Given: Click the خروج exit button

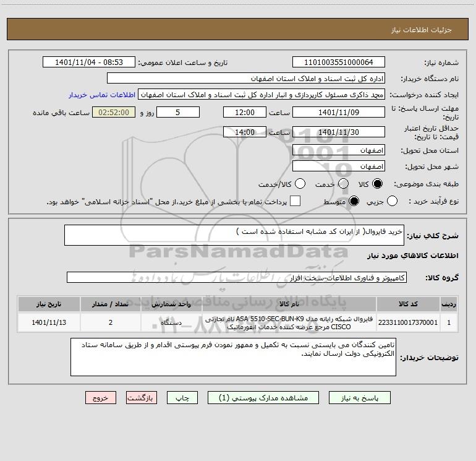Looking at the screenshot, I should tap(101, 398).
